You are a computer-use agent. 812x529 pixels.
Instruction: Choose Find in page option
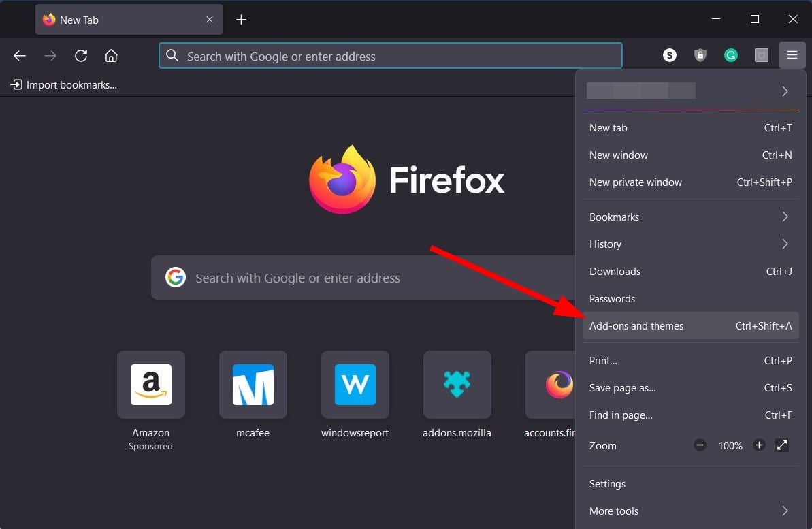tap(690, 415)
